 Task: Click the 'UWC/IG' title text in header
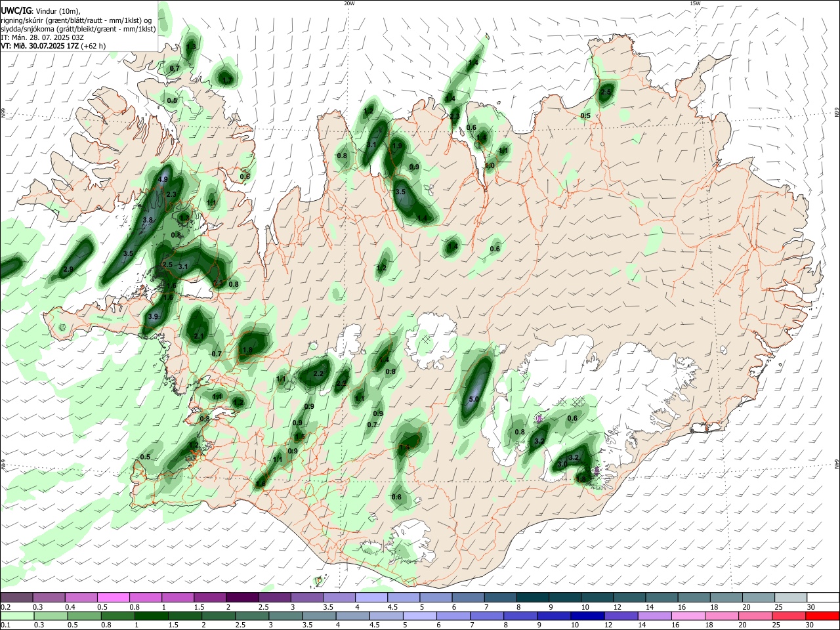[15, 11]
